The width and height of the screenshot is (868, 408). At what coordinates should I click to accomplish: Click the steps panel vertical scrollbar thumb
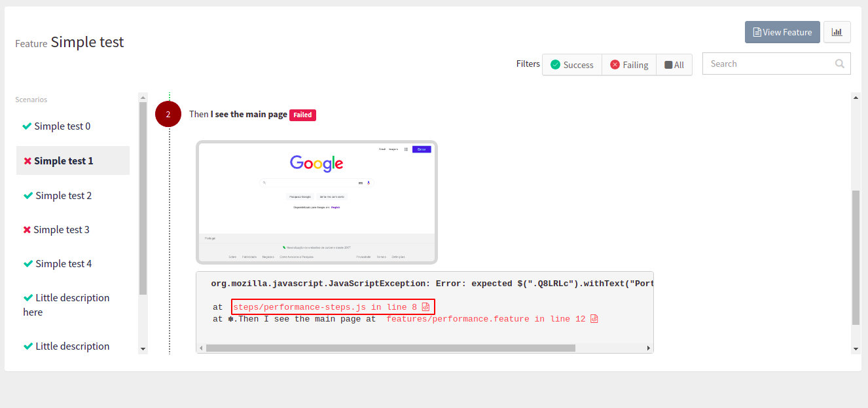(x=856, y=258)
